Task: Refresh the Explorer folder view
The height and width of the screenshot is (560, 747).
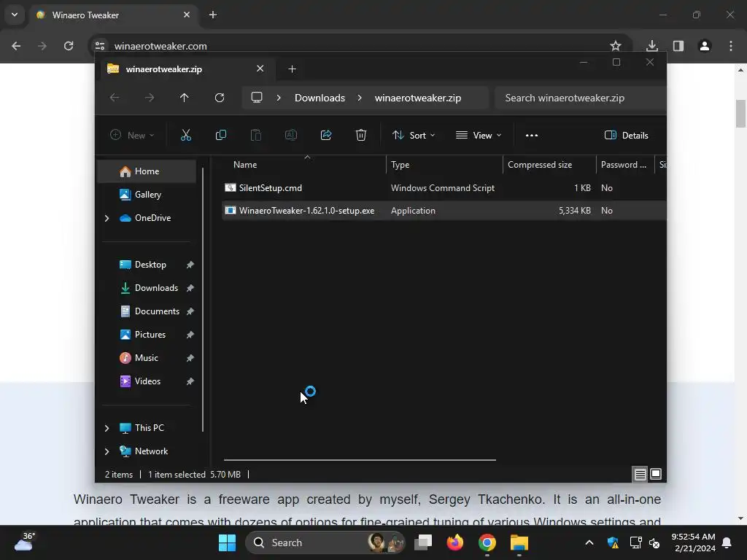Action: point(219,98)
